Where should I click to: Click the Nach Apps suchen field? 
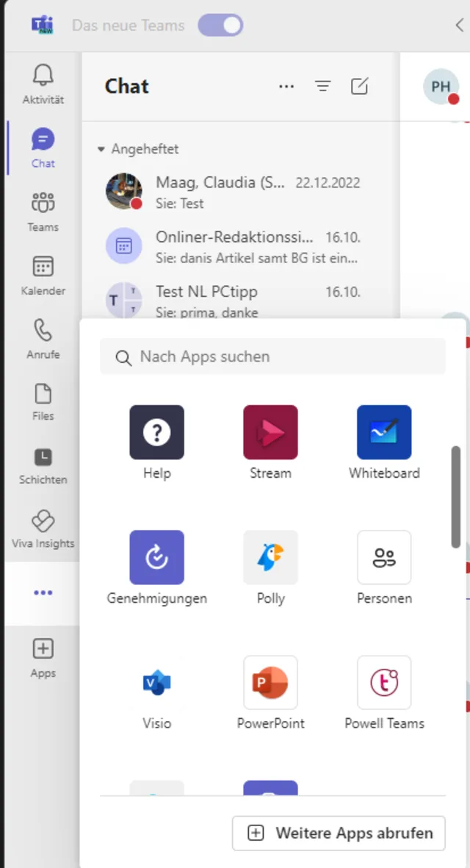[272, 356]
